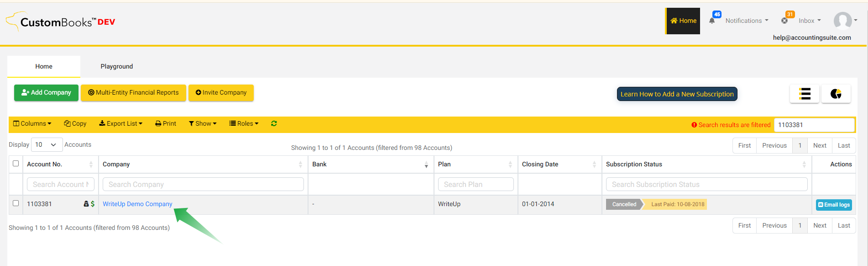This screenshot has width=868, height=266.
Task: Copy the account list
Action: click(75, 123)
